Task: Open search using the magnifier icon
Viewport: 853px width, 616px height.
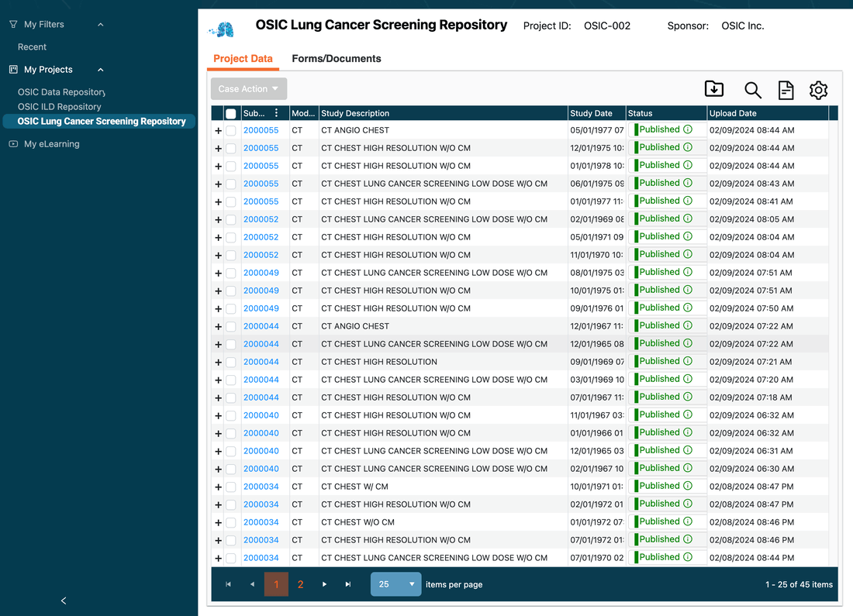Action: (752, 90)
